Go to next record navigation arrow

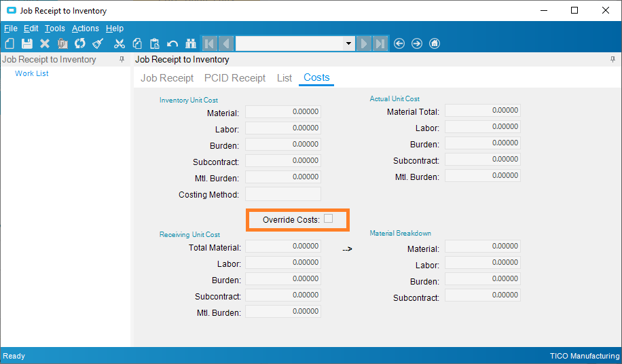364,43
